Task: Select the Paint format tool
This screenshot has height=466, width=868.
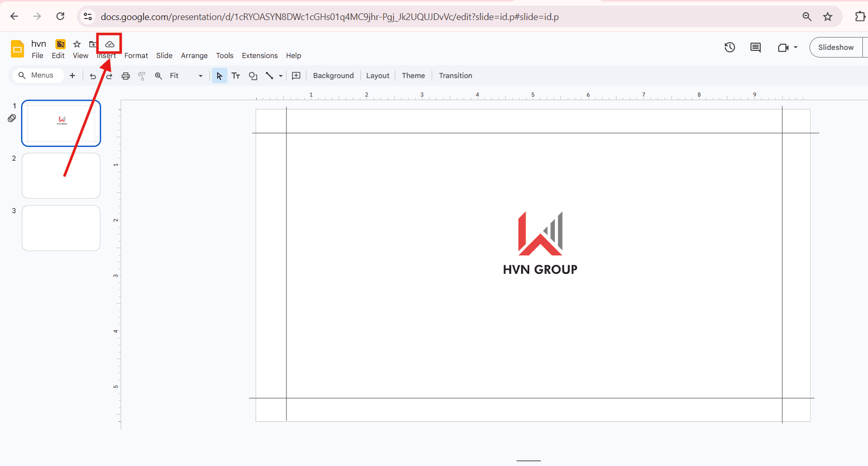Action: click(x=142, y=76)
